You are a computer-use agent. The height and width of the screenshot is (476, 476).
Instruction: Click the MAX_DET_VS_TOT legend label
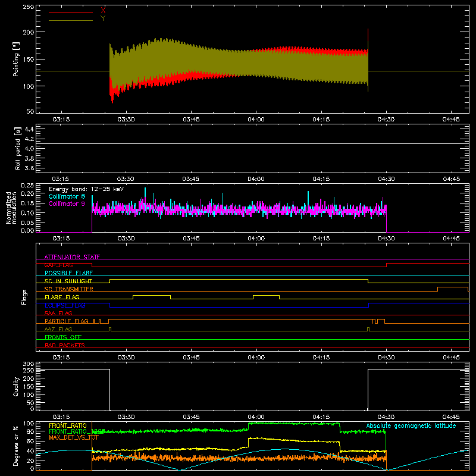click(74, 437)
